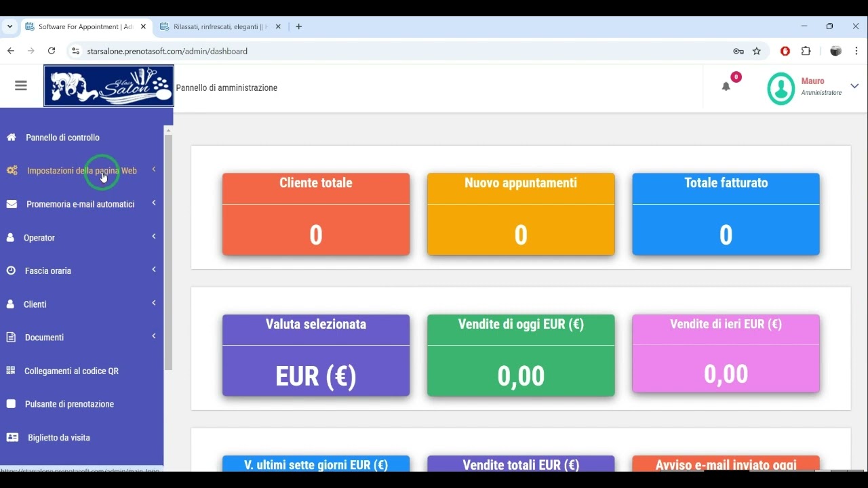Click envelope icon for Promemoria e-mail
The width and height of the screenshot is (868, 488).
pos(12,204)
